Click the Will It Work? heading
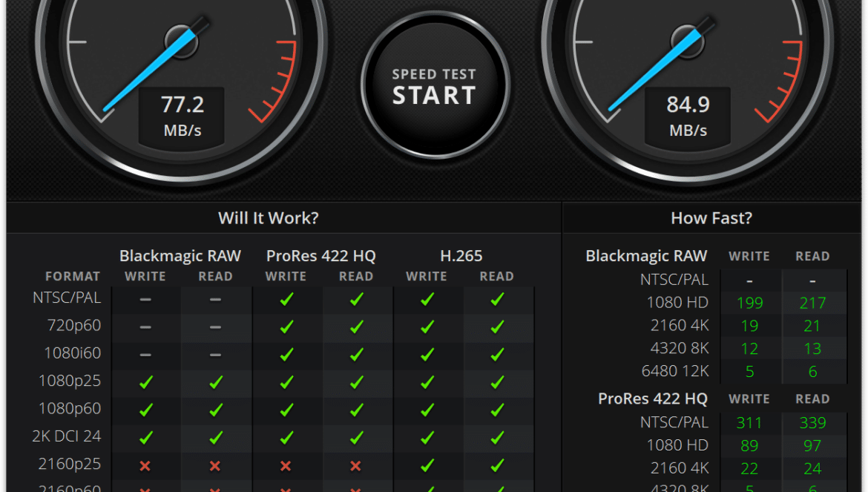Viewport: 868px width, 492px height. (x=269, y=218)
